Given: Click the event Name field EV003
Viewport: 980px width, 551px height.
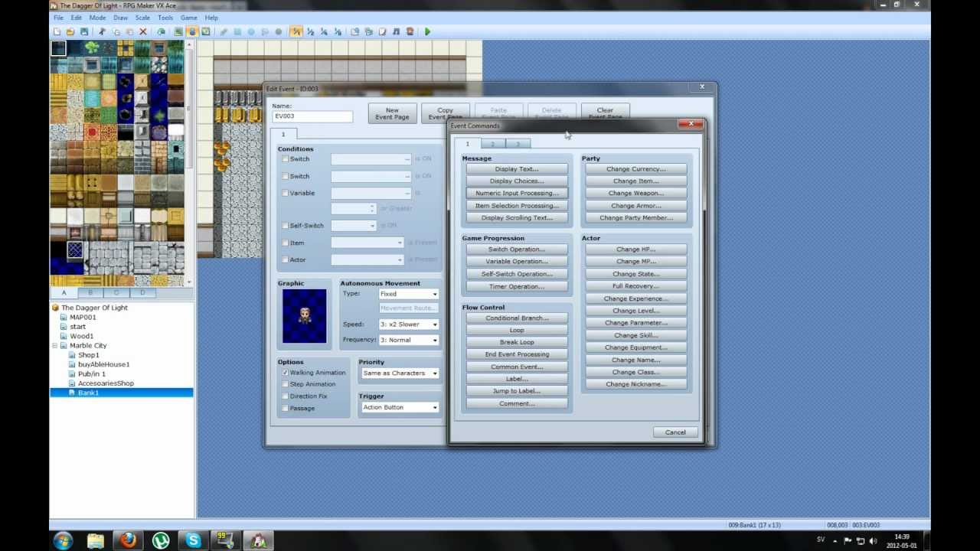Looking at the screenshot, I should point(312,116).
